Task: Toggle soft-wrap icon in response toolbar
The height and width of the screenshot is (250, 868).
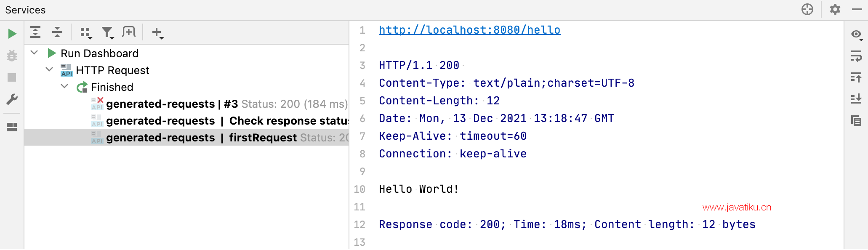Action: (856, 56)
